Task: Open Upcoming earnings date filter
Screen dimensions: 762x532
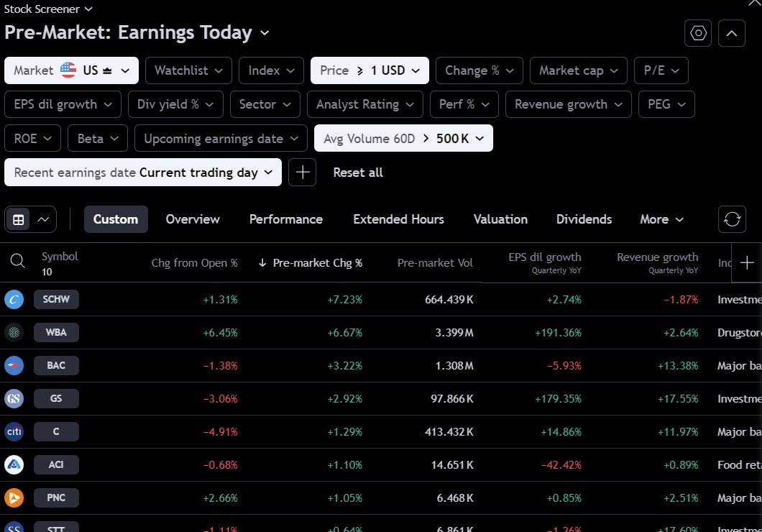Action: [x=221, y=138]
